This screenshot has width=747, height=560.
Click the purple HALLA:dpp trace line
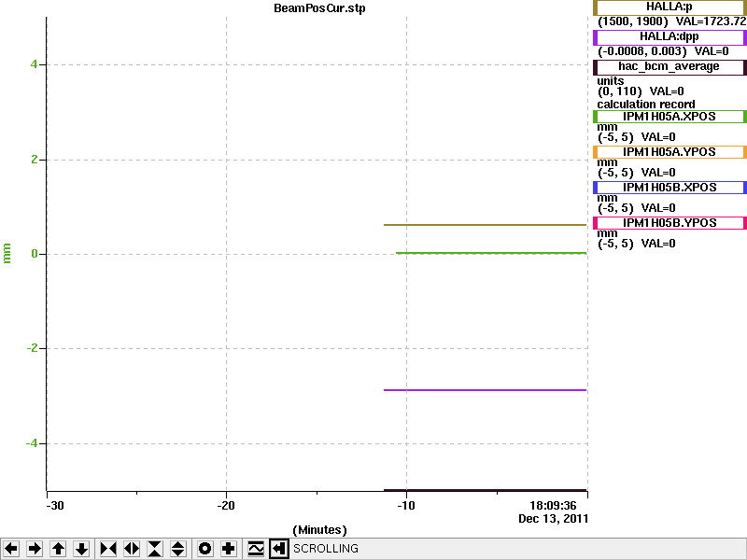(x=485, y=390)
